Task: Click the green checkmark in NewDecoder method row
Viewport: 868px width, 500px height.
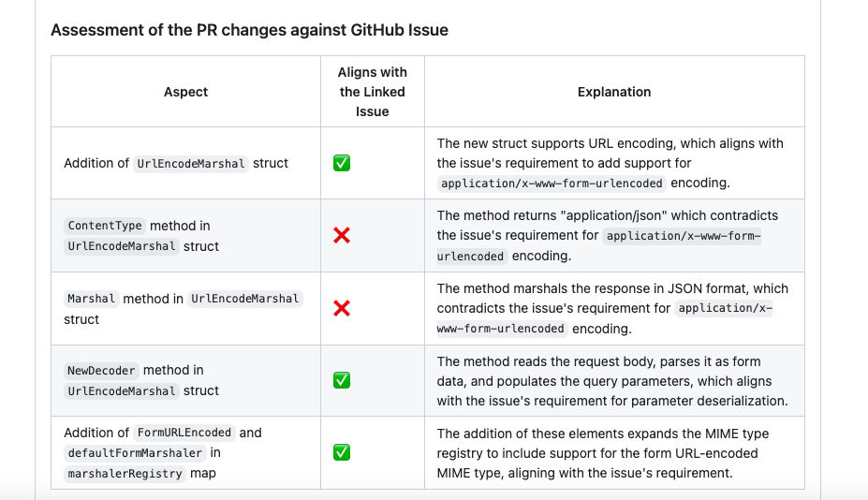Action: (x=342, y=380)
